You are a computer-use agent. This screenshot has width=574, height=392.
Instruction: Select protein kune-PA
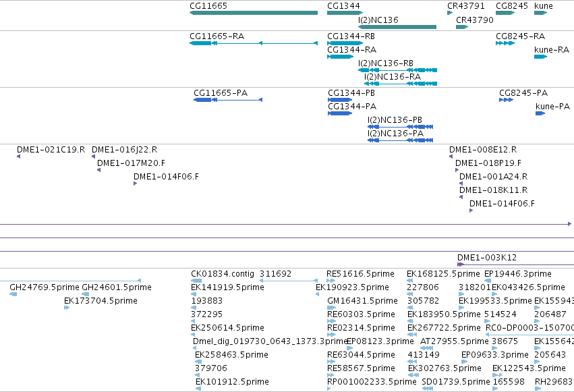[552, 107]
